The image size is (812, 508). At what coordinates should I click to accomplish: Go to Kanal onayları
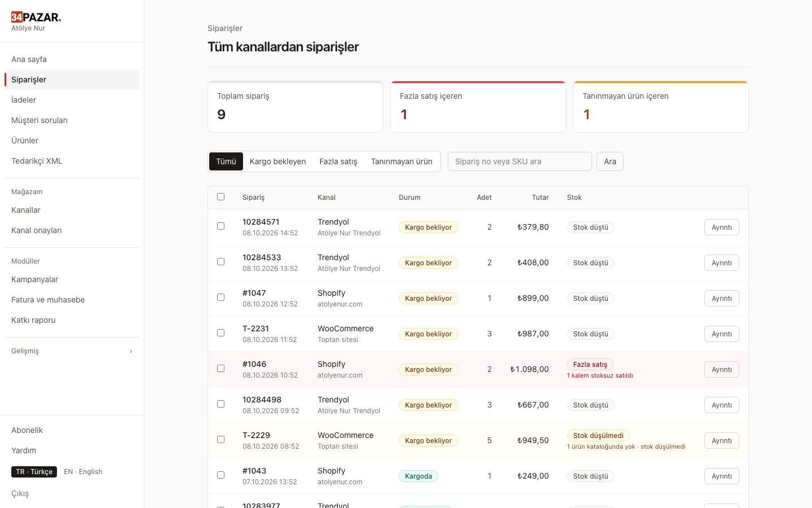pos(72,230)
